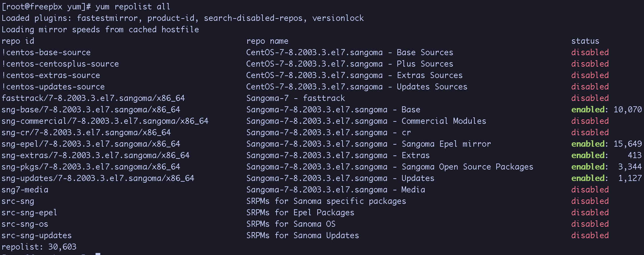
Task: Select repo id 'sng7-media'
Action: click(x=25, y=190)
